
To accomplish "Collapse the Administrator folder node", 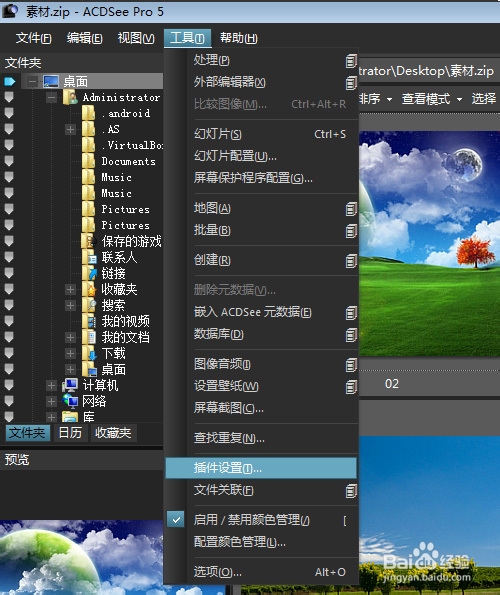I will click(51, 98).
